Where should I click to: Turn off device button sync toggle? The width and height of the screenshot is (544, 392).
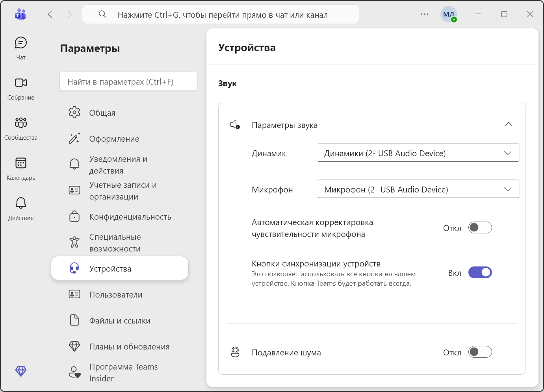pos(480,273)
